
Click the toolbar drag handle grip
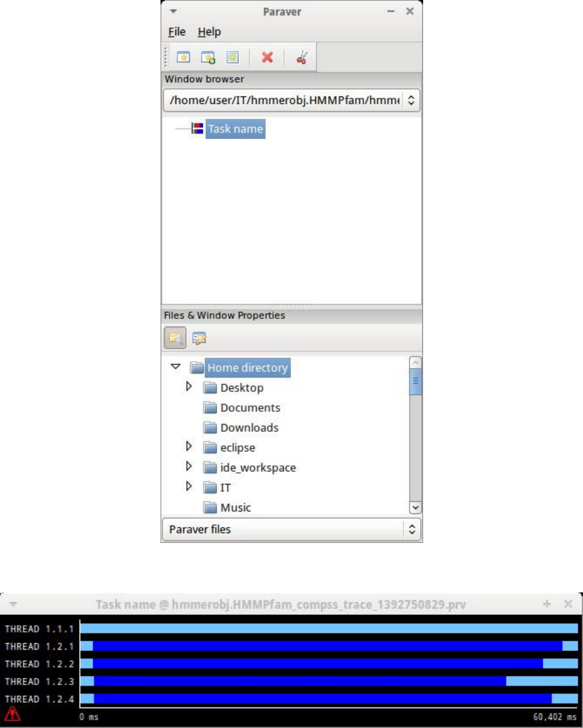[x=166, y=57]
